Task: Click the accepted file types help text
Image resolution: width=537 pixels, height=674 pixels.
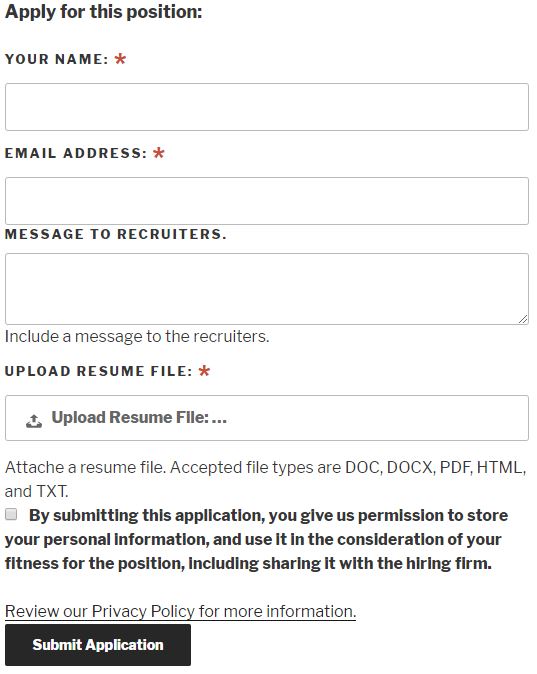Action: [x=266, y=479]
